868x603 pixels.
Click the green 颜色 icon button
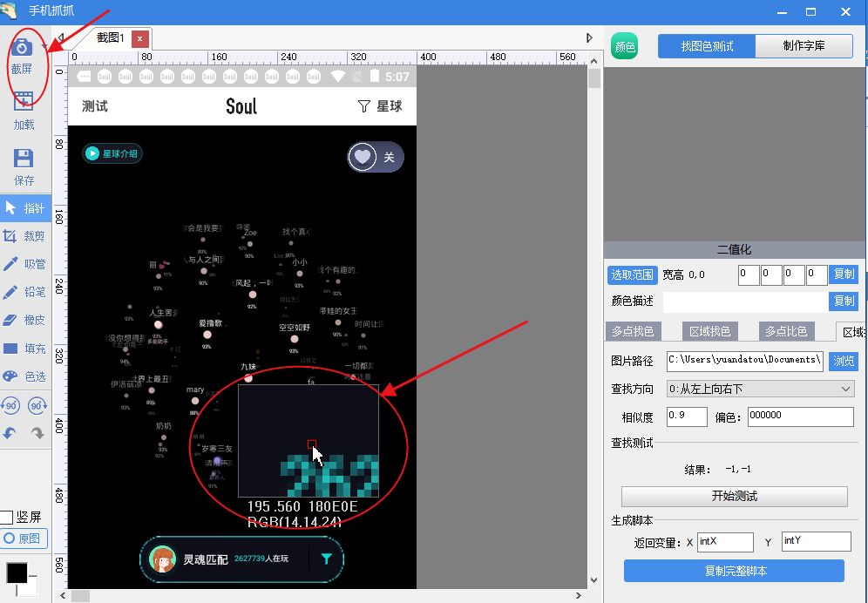[625, 46]
